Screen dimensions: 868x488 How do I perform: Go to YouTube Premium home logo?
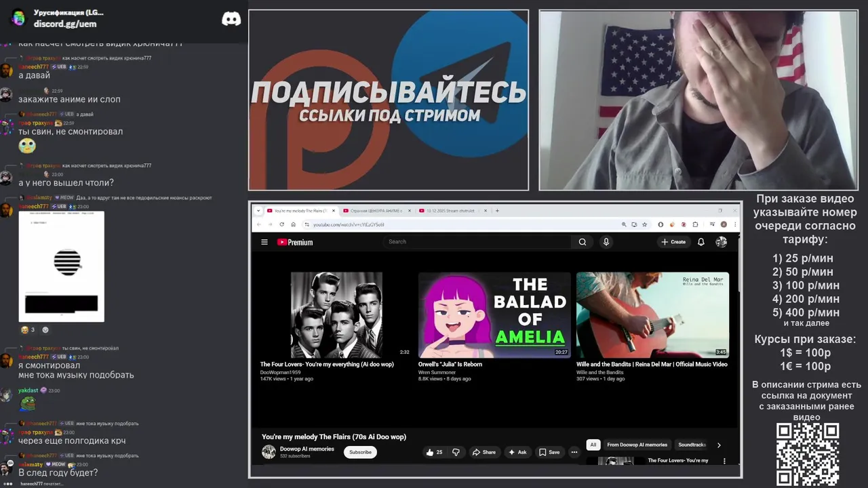295,242
